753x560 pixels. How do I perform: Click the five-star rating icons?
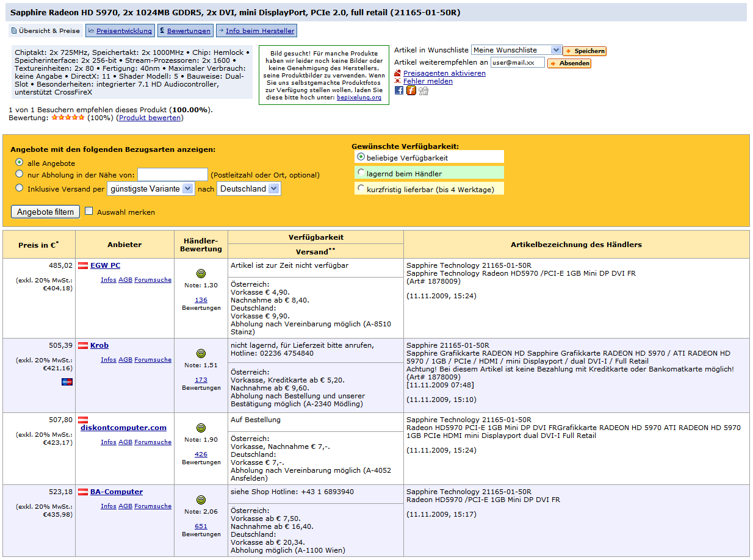pos(68,118)
